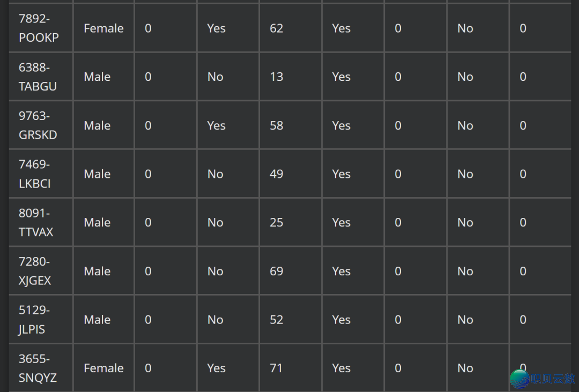Screen dimensions: 579x392
Task: Click Male in the 6388-TABGU row
Action: (97, 77)
